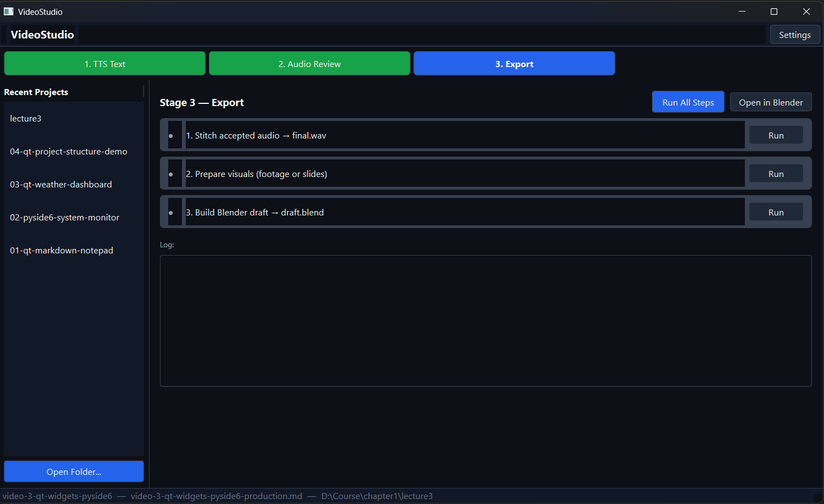Open the Settings panel

click(794, 34)
